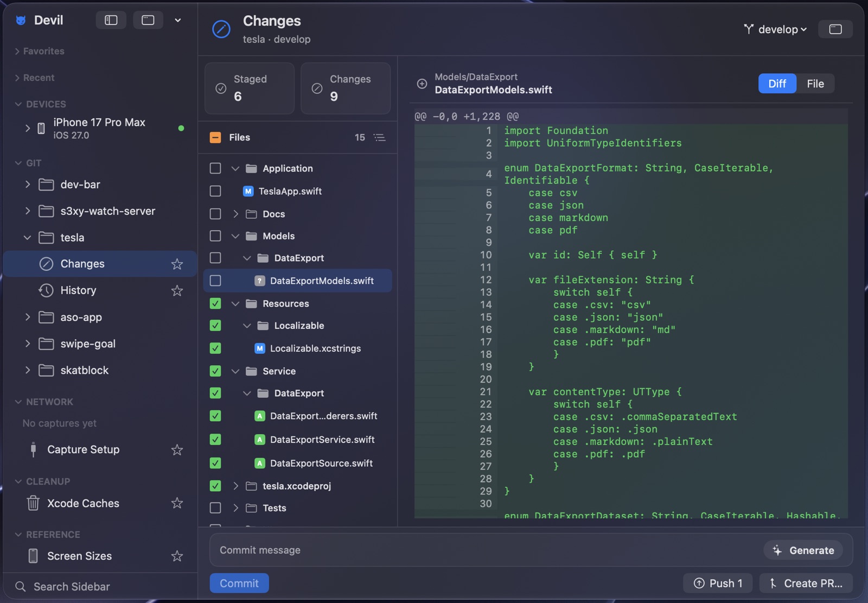Viewport: 868px width, 603px height.
Task: Switch to File view
Action: [815, 84]
